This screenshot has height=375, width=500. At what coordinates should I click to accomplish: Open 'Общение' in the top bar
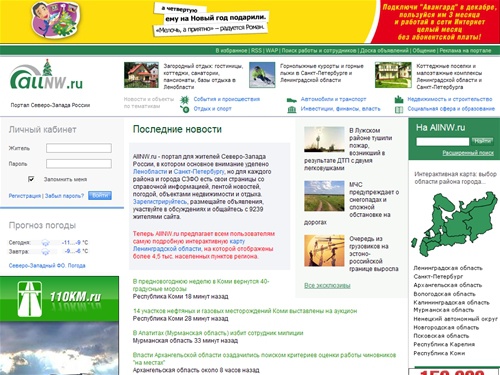424,51
